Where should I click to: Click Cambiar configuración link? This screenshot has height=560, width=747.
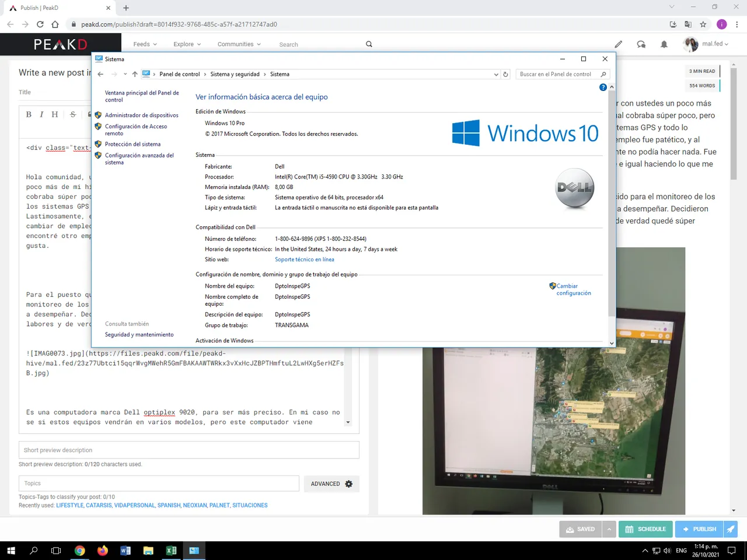[574, 289]
